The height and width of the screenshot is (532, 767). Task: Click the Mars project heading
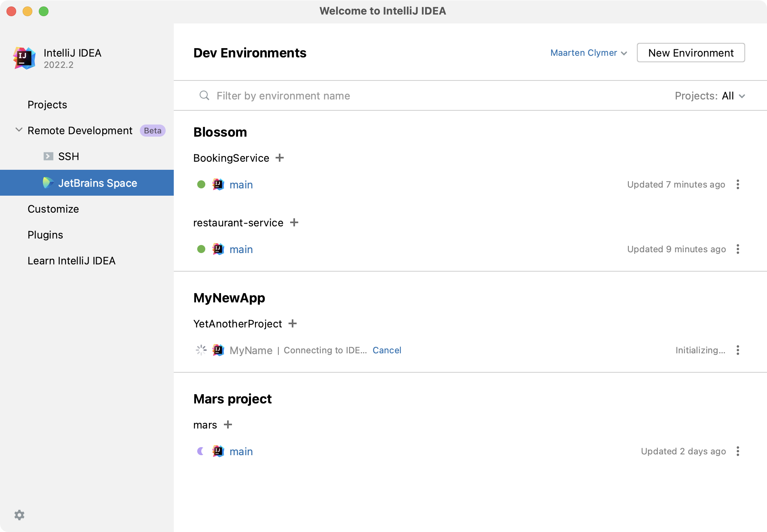click(233, 399)
